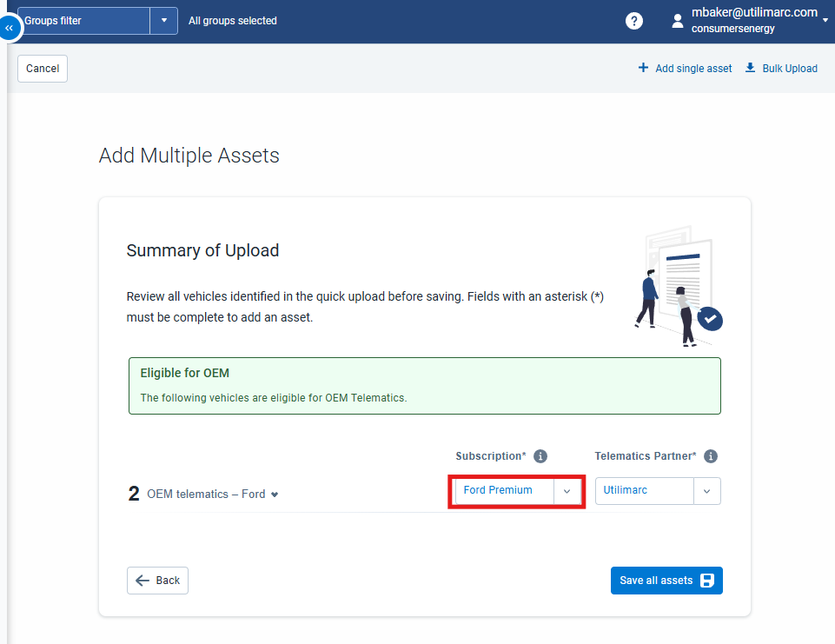The image size is (835, 644).
Task: Click Save all assets button
Action: 666,580
